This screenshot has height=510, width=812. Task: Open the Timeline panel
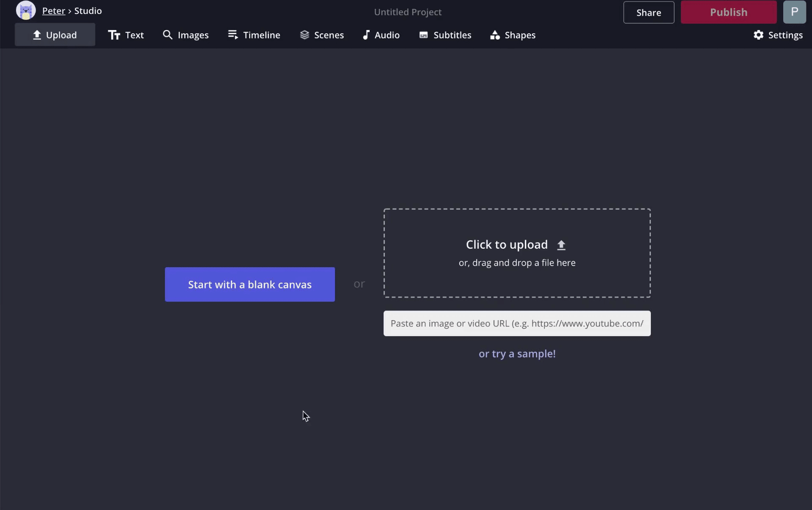coord(254,35)
